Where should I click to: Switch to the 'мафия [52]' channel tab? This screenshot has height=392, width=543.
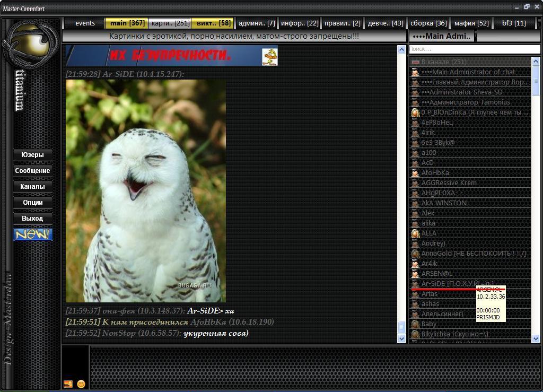(471, 23)
